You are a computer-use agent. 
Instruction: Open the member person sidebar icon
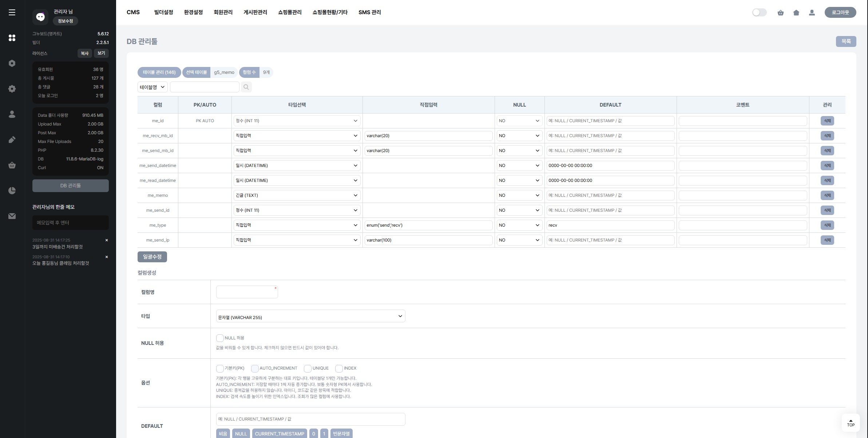click(12, 114)
